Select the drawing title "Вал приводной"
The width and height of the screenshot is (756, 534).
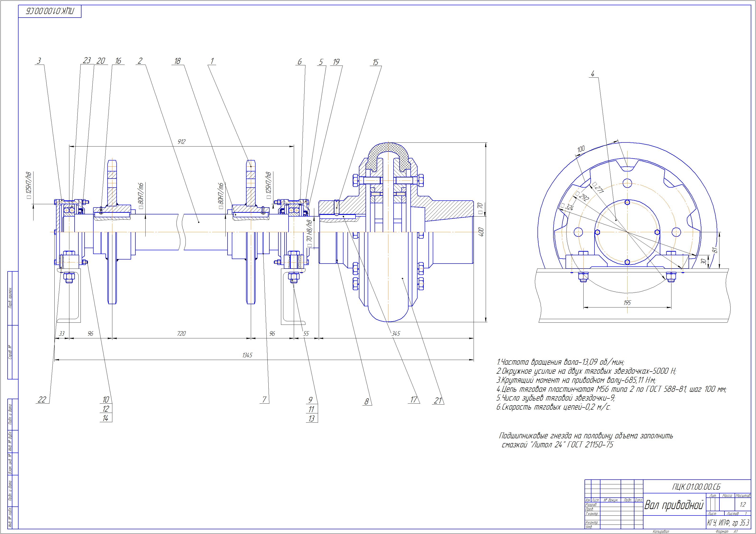click(x=674, y=505)
